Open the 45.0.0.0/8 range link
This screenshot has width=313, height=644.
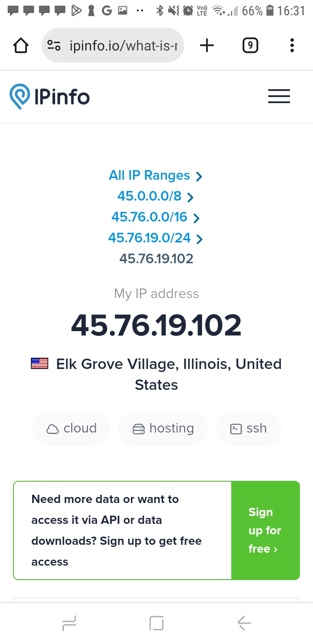click(149, 196)
